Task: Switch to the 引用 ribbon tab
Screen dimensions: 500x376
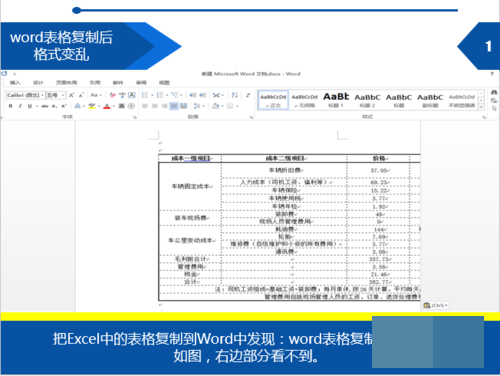Action: pos(95,83)
